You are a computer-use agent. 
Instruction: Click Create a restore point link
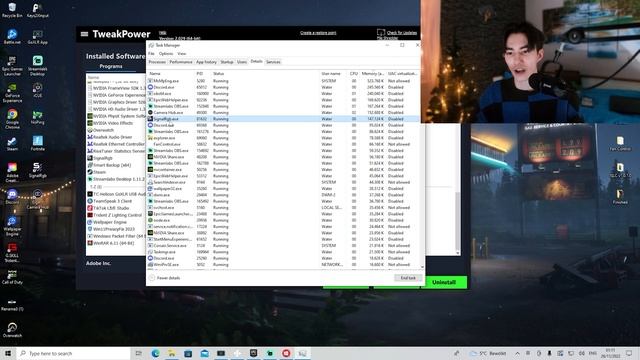(318, 33)
